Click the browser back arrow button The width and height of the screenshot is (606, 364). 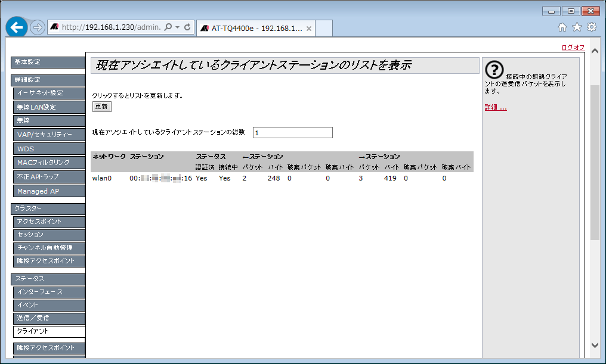(16, 27)
